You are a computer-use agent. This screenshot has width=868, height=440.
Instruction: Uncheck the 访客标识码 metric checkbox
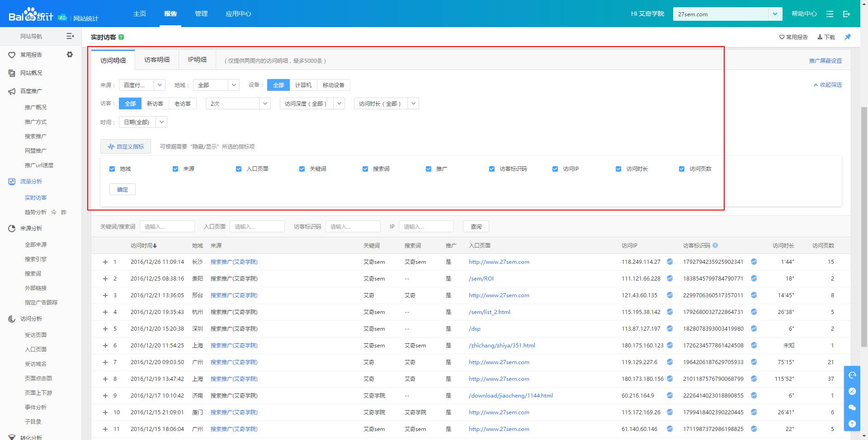492,169
